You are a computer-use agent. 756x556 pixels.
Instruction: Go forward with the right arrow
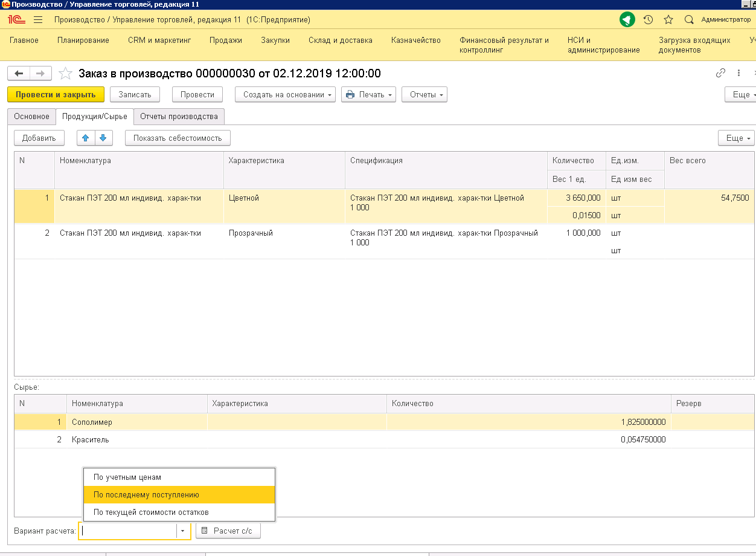tap(40, 74)
